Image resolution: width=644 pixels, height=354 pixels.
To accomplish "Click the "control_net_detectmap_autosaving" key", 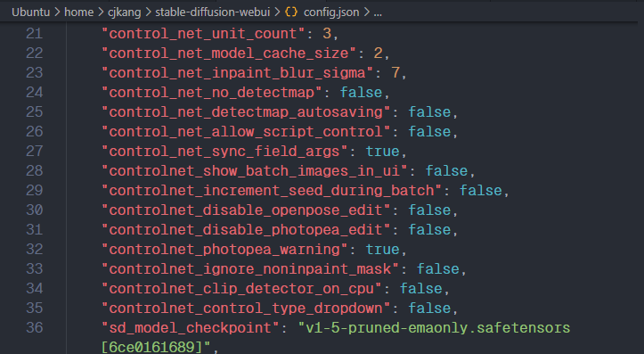I will click(x=246, y=111).
